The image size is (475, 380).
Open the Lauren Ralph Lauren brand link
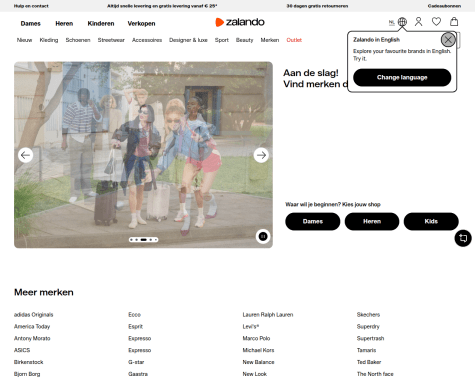(268, 315)
